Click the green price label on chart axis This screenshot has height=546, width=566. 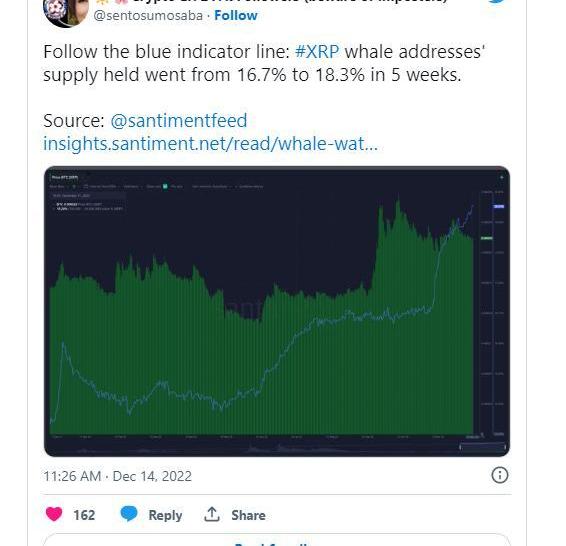click(x=487, y=238)
